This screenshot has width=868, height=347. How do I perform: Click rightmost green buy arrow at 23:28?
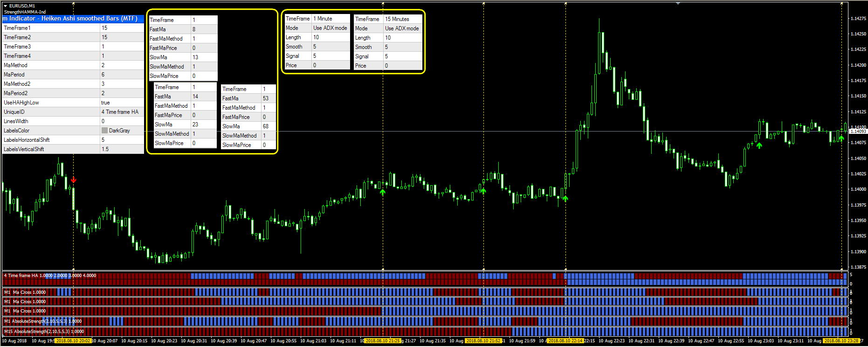(x=841, y=138)
